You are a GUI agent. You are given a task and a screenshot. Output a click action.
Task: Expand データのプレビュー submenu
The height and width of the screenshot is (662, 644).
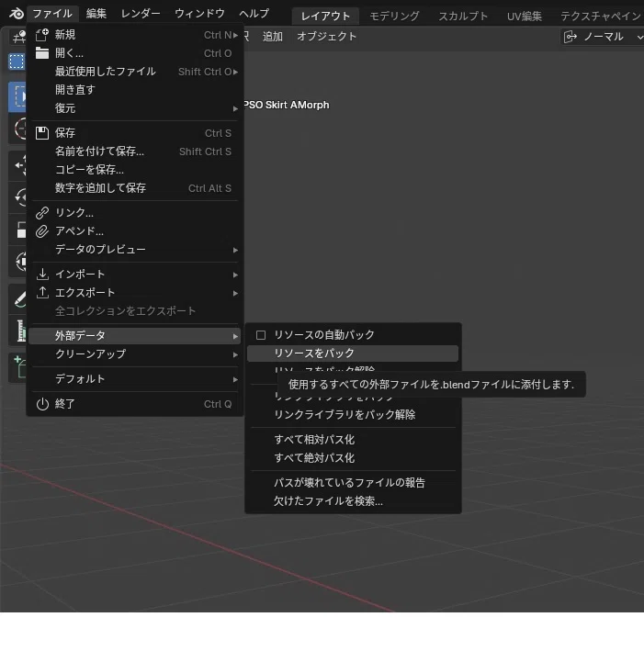coord(135,250)
